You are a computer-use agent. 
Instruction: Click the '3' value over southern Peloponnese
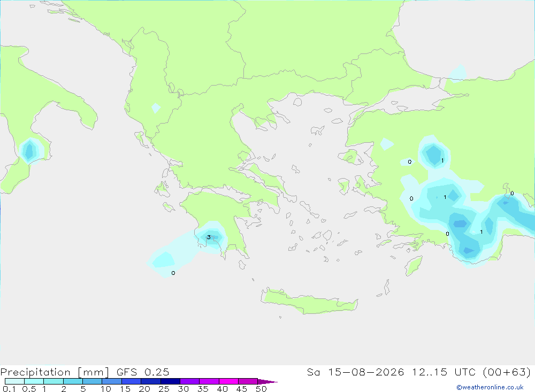click(209, 237)
